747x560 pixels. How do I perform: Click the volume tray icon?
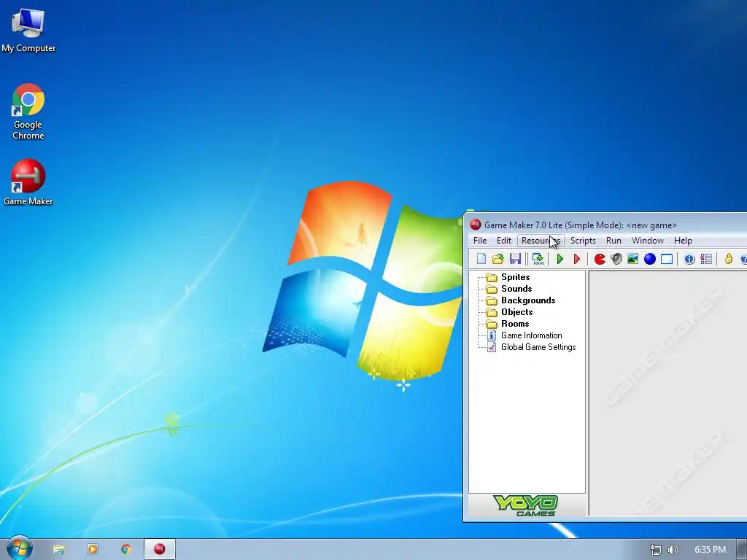pos(673,550)
